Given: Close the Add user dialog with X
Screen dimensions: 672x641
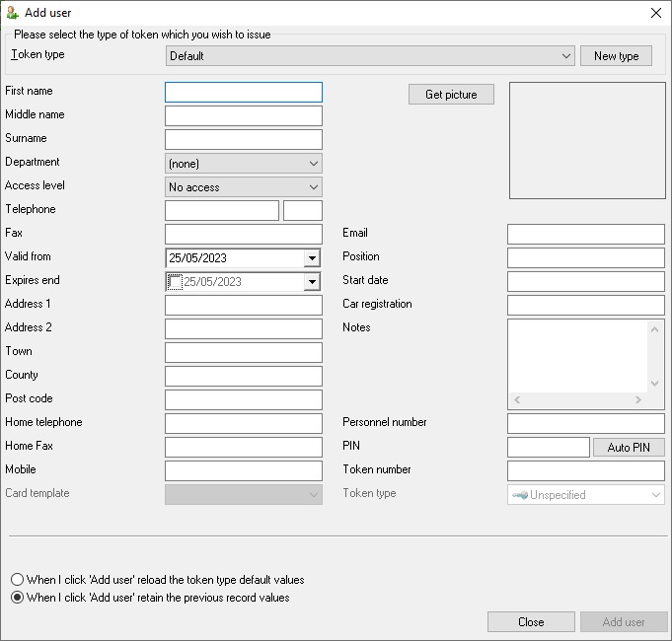Looking at the screenshot, I should coord(655,13).
